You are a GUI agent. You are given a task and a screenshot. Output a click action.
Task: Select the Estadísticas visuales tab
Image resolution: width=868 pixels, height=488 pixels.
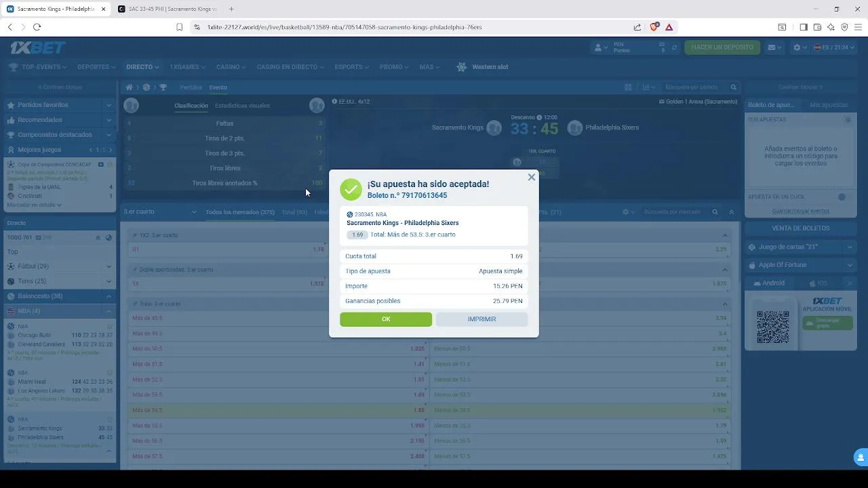tap(242, 106)
